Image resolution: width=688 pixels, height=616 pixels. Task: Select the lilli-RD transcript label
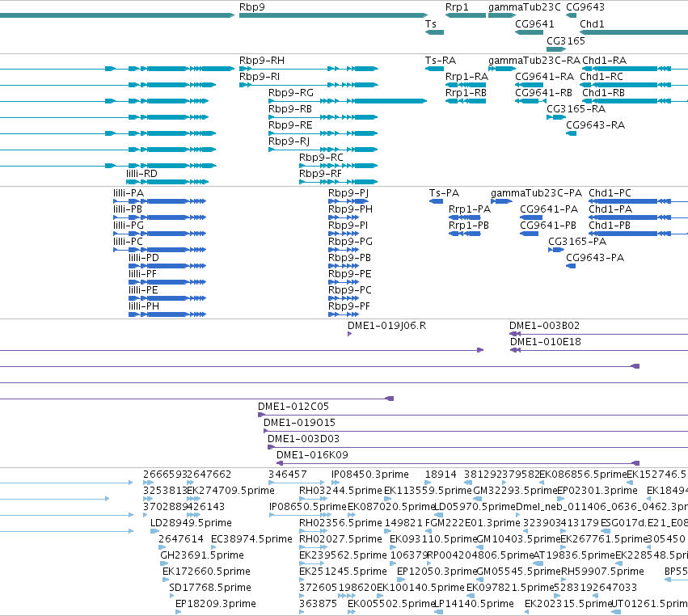[141, 174]
